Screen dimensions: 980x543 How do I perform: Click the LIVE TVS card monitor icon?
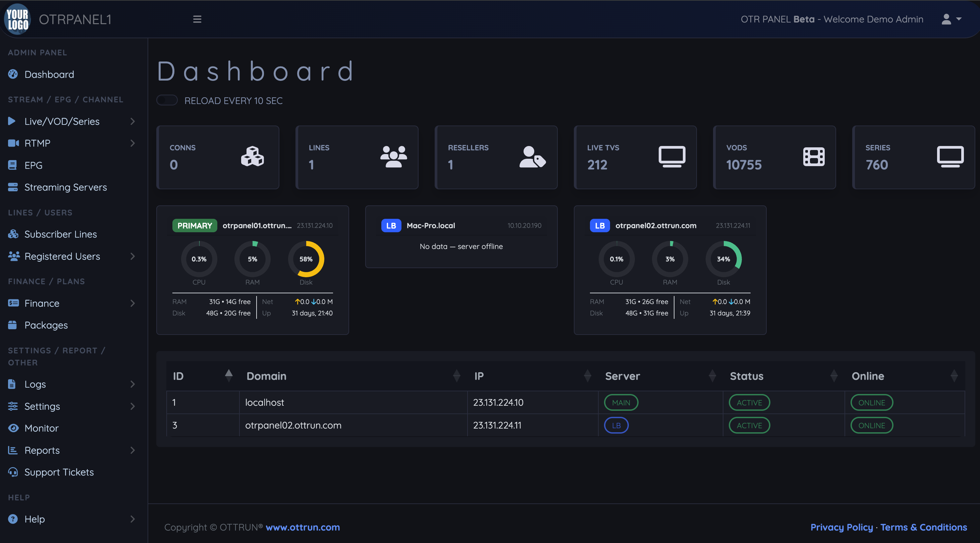coord(672,156)
